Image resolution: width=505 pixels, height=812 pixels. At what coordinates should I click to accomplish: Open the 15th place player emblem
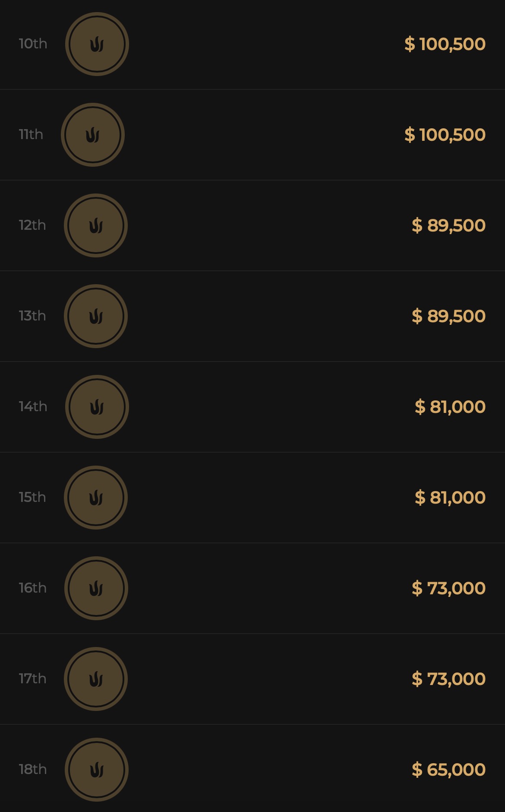point(96,498)
